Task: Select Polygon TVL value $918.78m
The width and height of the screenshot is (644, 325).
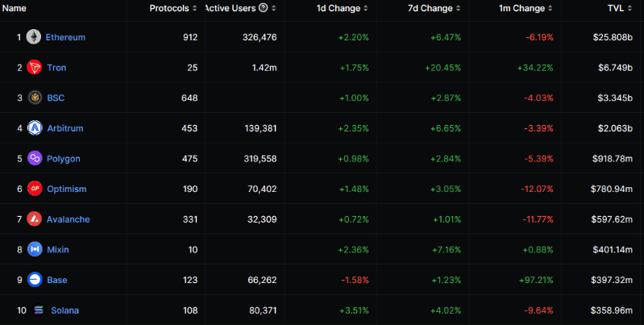Action: pos(613,159)
